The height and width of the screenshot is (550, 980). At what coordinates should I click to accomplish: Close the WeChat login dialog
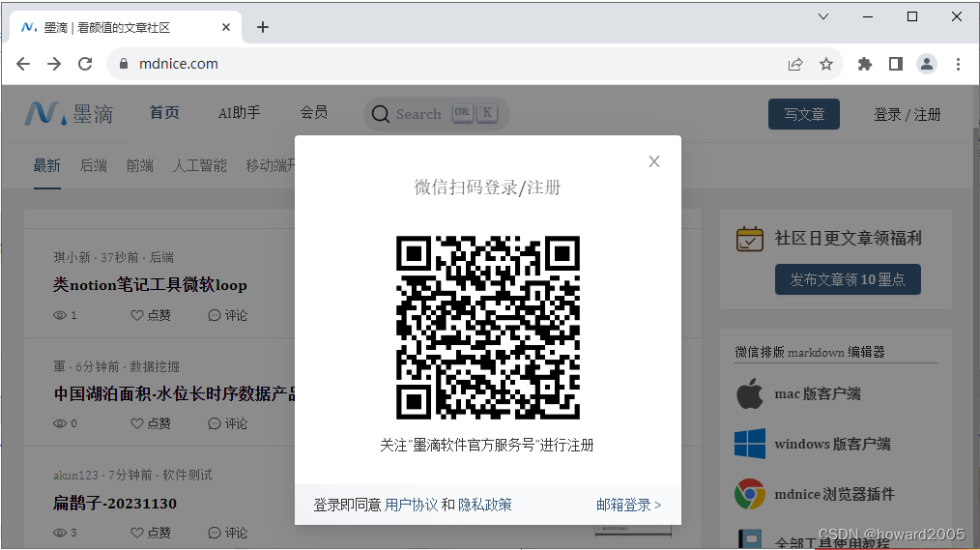[653, 161]
